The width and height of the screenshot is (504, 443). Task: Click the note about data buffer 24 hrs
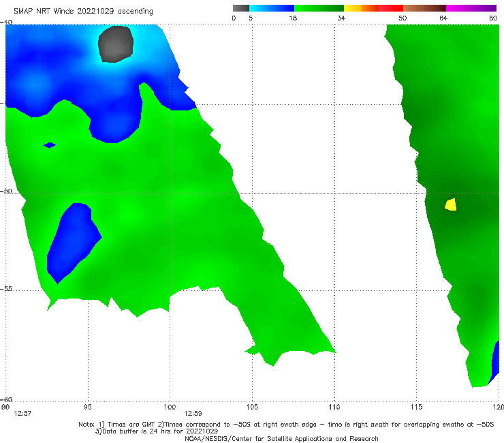tap(157, 431)
